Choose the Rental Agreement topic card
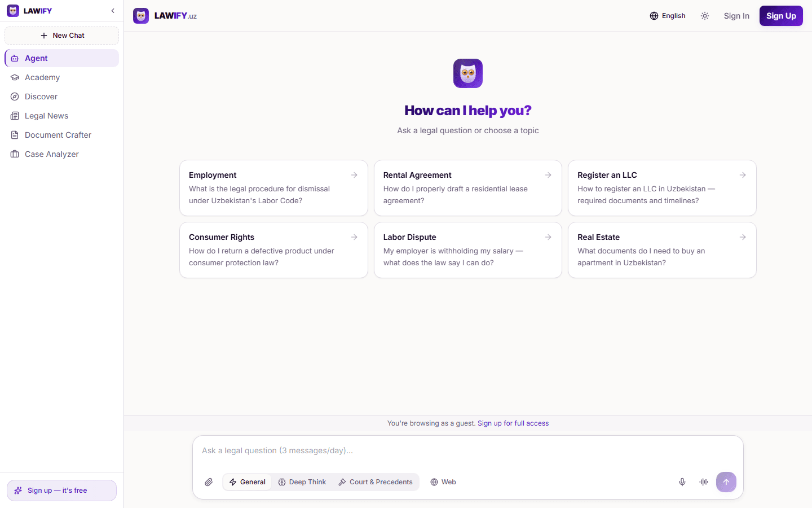This screenshot has width=812, height=508. point(468,188)
